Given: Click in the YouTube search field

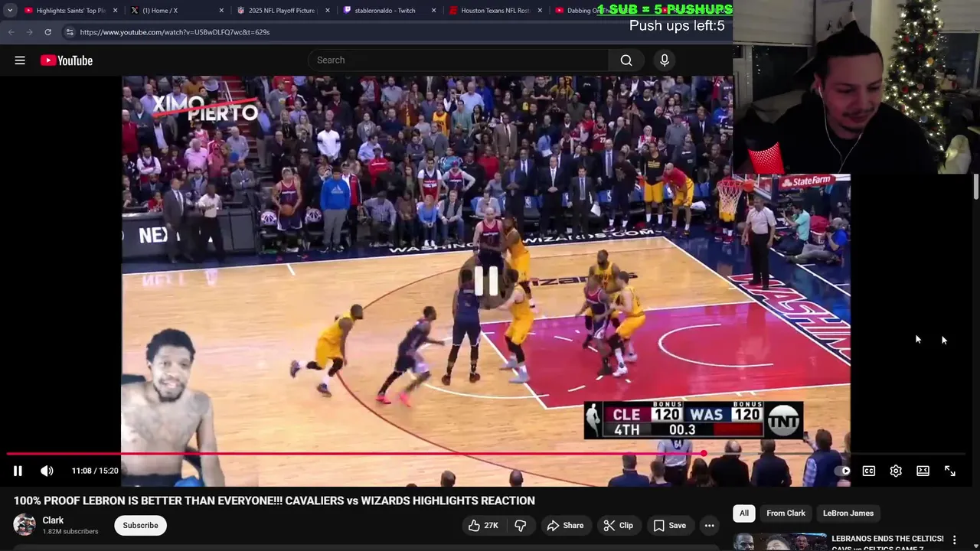Looking at the screenshot, I should click(459, 60).
